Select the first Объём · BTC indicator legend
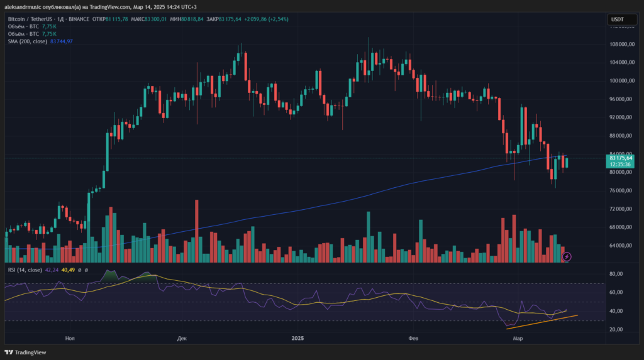 click(23, 26)
